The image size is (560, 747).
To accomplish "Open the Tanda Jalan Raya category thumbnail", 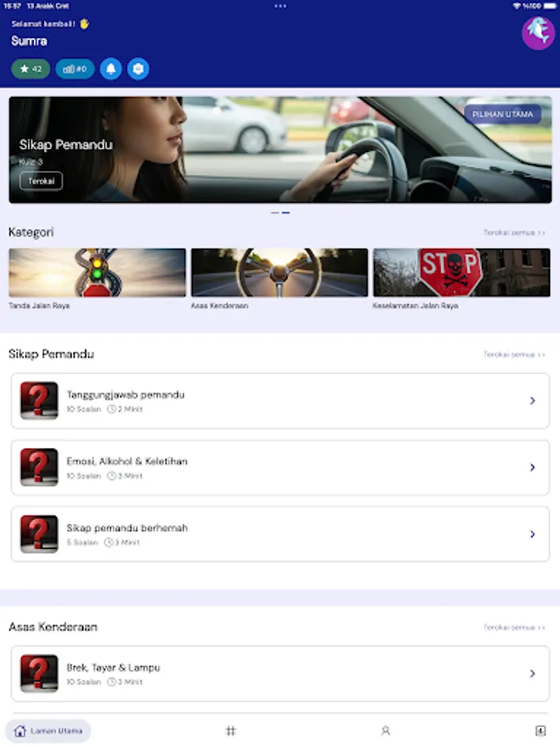I will point(97,272).
